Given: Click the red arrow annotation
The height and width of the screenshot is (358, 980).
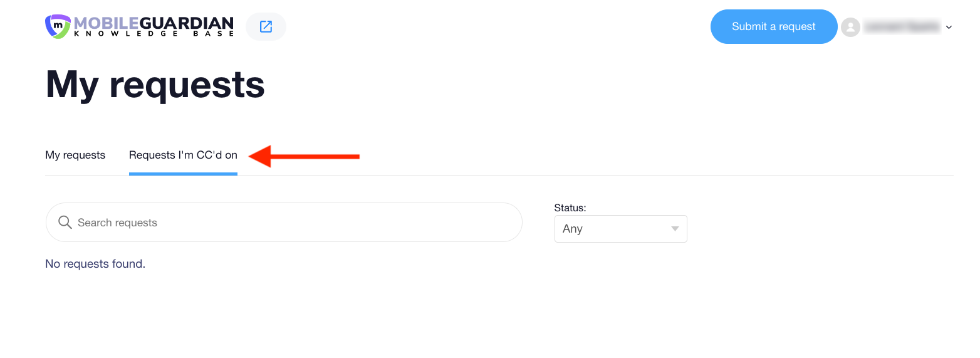Looking at the screenshot, I should click(x=305, y=156).
